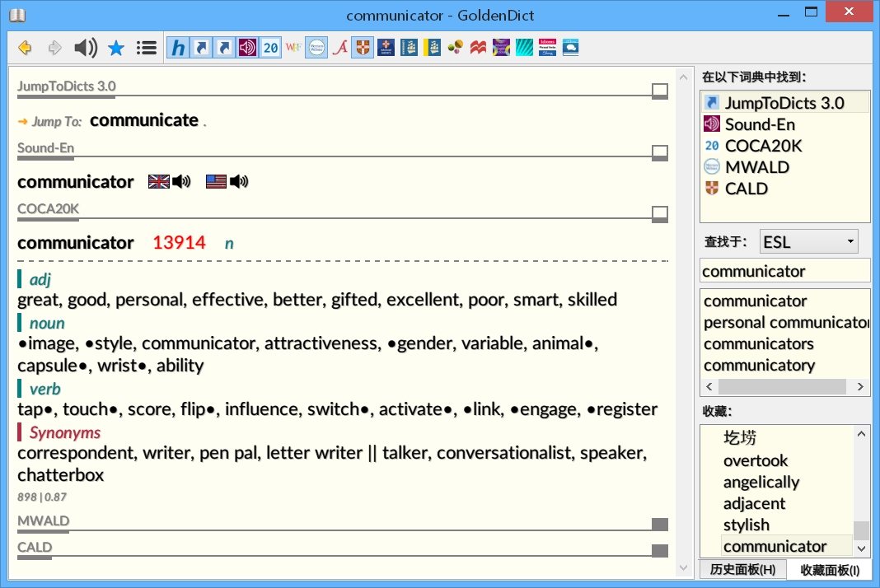Viewport: 880px width, 588px height.
Task: Select 'communicator' suggestion in word list
Action: click(x=786, y=301)
